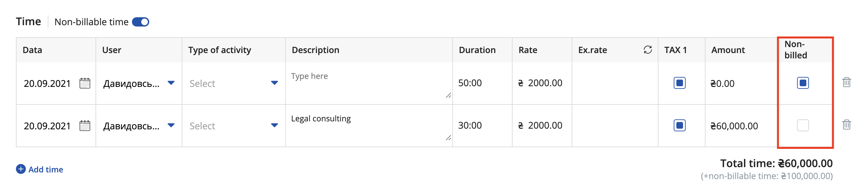This screenshot has height=191, width=868.
Task: Delete the Legal consulting time entry
Action: (x=846, y=125)
